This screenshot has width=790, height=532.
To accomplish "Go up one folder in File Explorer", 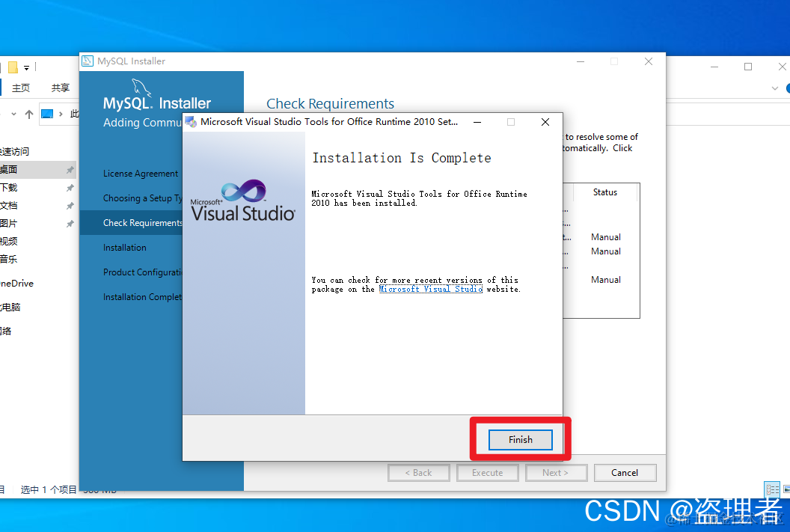I will (x=29, y=114).
